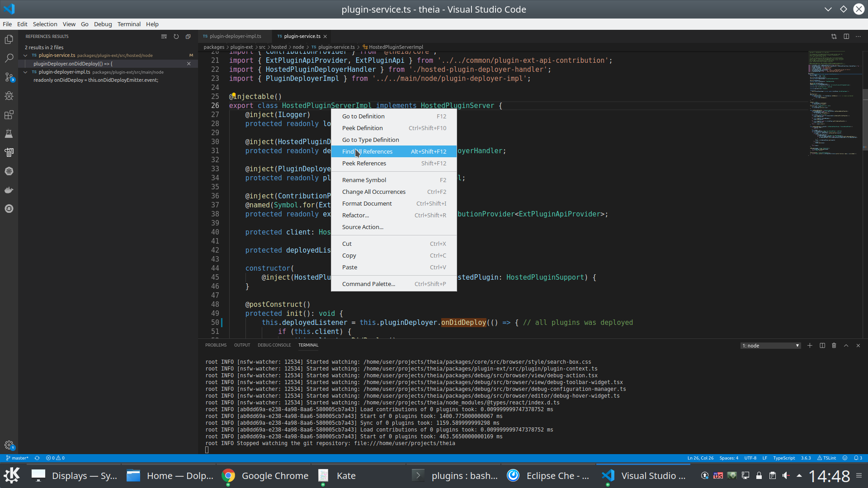Dismiss the pluginDeployer.onDidDeploy reference
868x488 pixels.
(189, 64)
